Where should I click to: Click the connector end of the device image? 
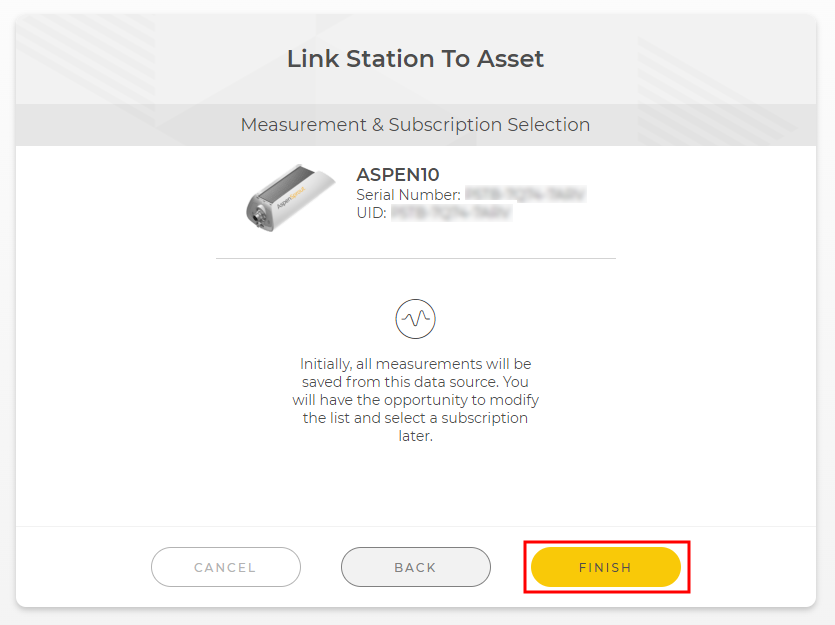point(259,217)
